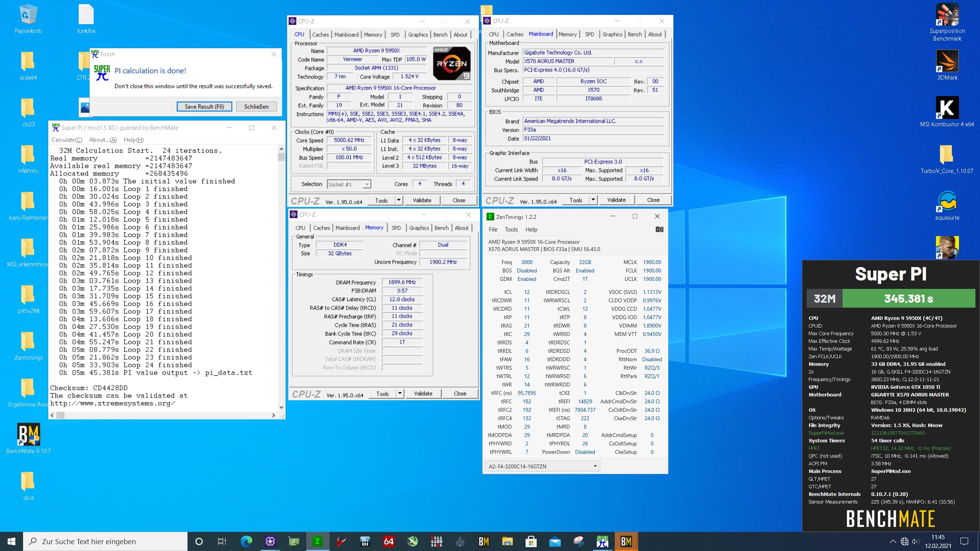Click the taskbar search box 'Zur Suche Text hier eingeben'

coord(106,541)
